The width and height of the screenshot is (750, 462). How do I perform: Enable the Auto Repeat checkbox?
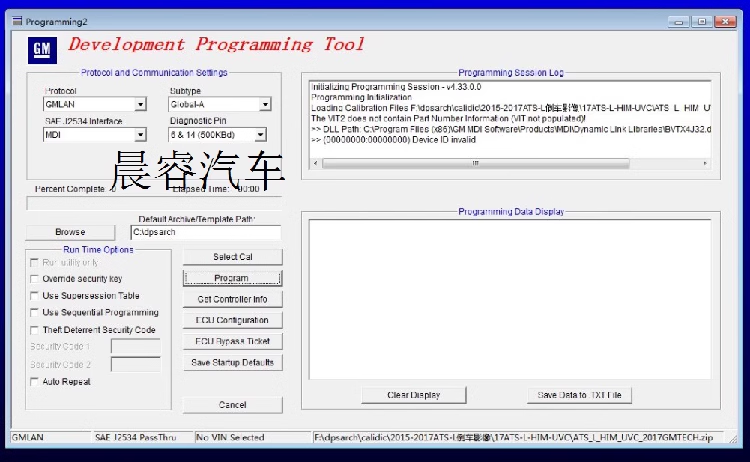[x=34, y=382]
